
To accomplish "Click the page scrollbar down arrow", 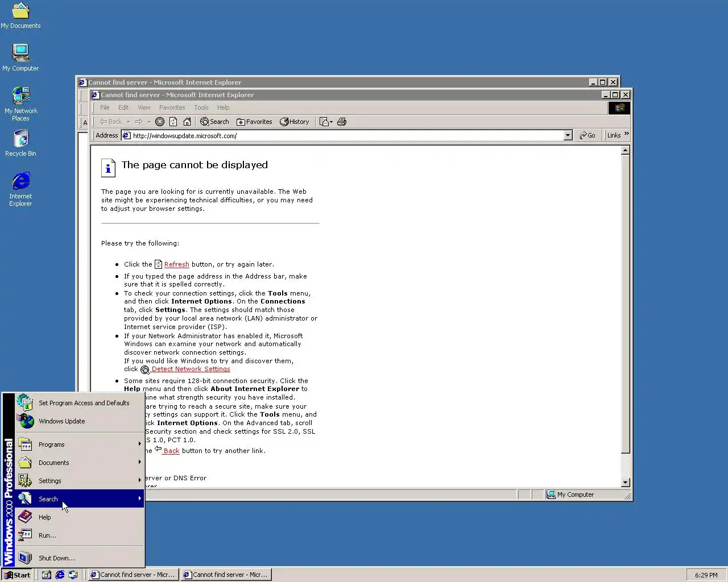I will 625,483.
